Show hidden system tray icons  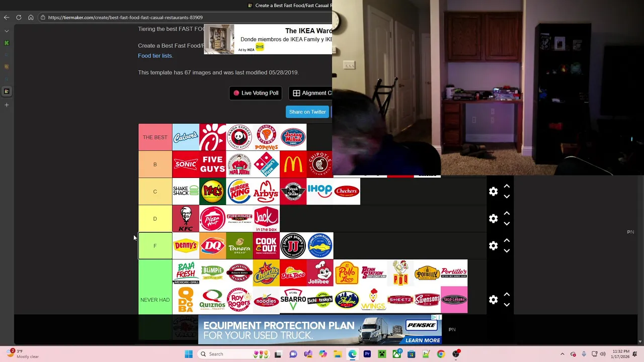(x=562, y=354)
